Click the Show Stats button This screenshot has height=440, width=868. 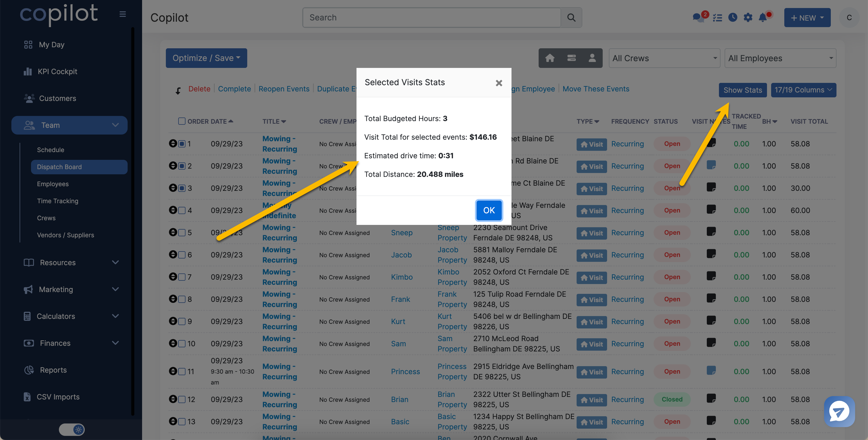click(742, 90)
